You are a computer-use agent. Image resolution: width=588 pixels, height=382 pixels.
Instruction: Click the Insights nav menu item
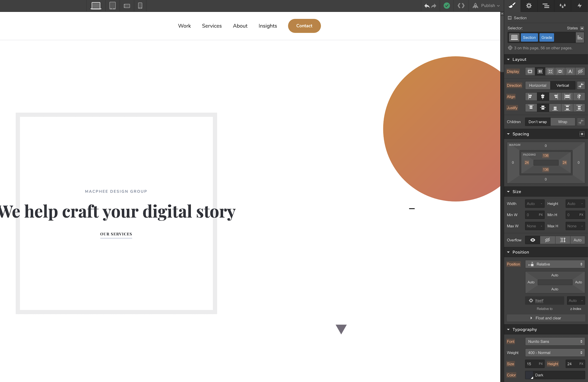point(268,26)
